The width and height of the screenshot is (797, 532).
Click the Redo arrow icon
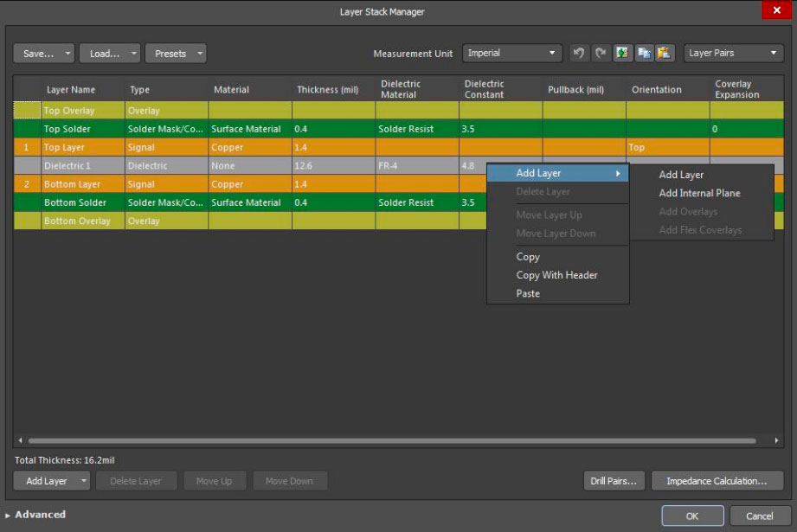click(601, 53)
